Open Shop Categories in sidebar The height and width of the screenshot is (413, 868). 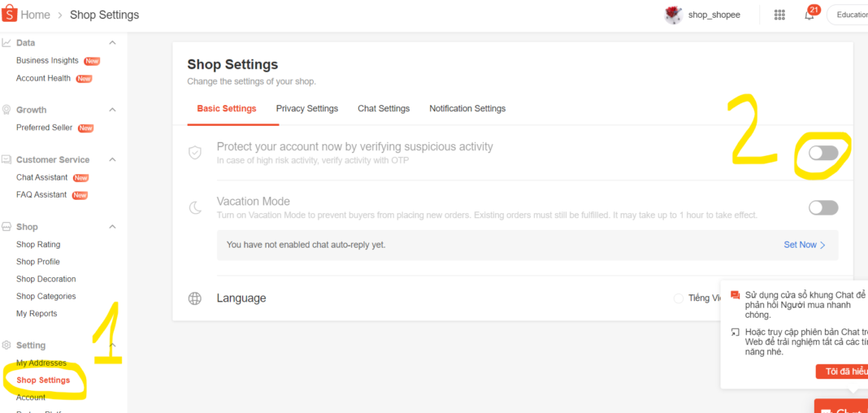click(x=46, y=296)
